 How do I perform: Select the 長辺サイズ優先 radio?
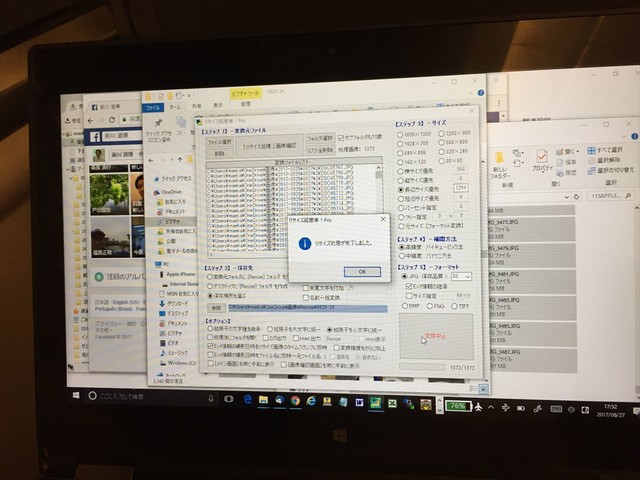(400, 190)
